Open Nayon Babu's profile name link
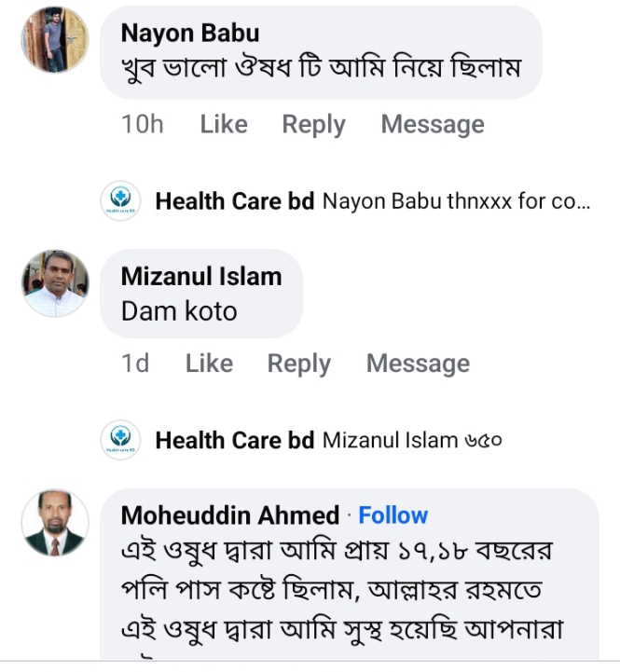620x672 pixels. 190,33
